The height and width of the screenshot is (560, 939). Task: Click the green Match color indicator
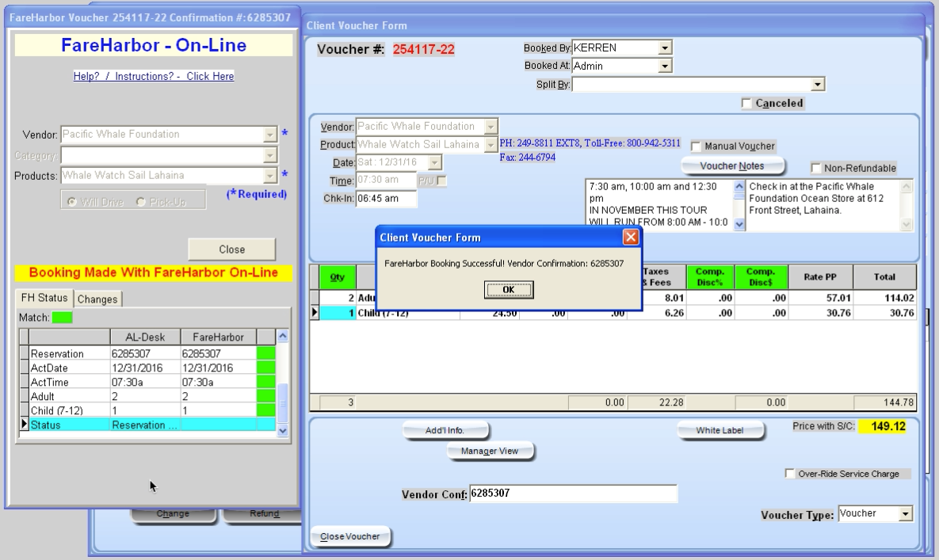[62, 318]
